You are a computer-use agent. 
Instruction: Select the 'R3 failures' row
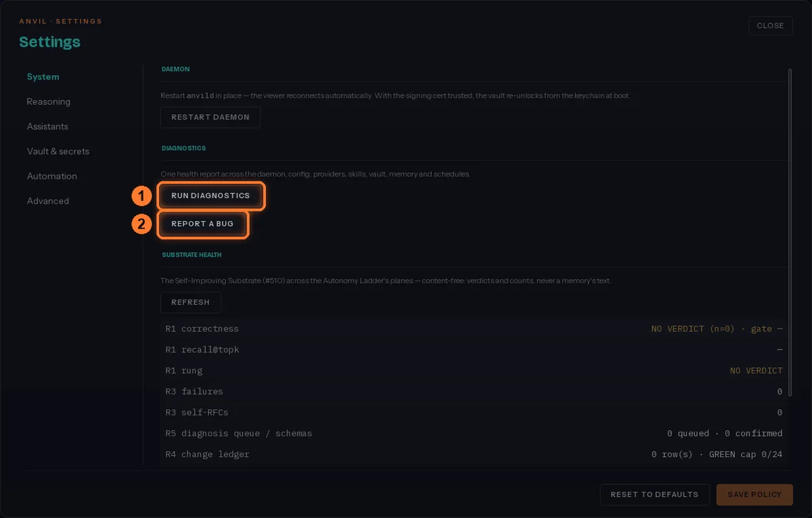point(474,392)
